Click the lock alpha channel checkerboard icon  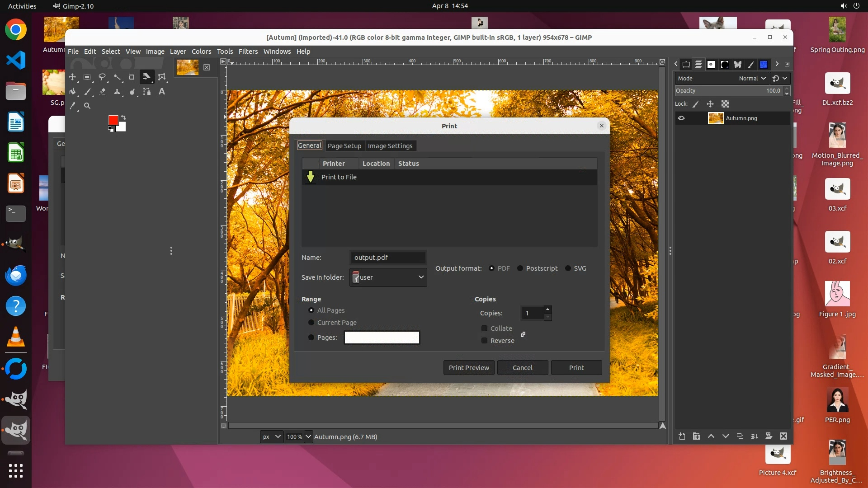coord(725,104)
